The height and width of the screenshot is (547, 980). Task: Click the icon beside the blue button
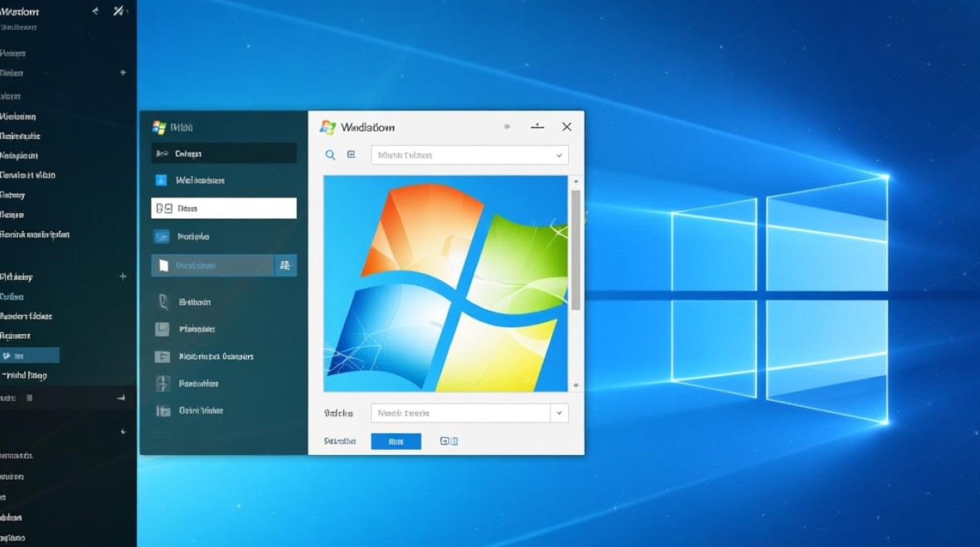click(x=448, y=441)
